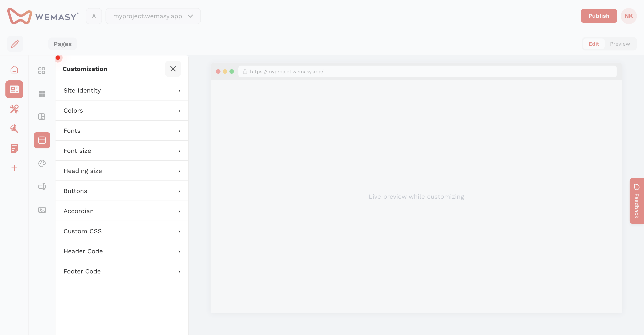Click the Wemasy logo
Image resolution: width=644 pixels, height=335 pixels.
[43, 16]
